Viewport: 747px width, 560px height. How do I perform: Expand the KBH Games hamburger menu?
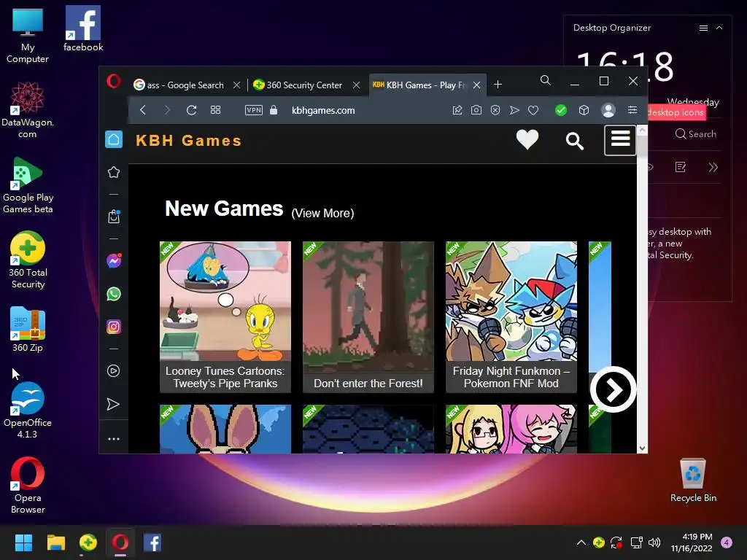[x=620, y=141]
